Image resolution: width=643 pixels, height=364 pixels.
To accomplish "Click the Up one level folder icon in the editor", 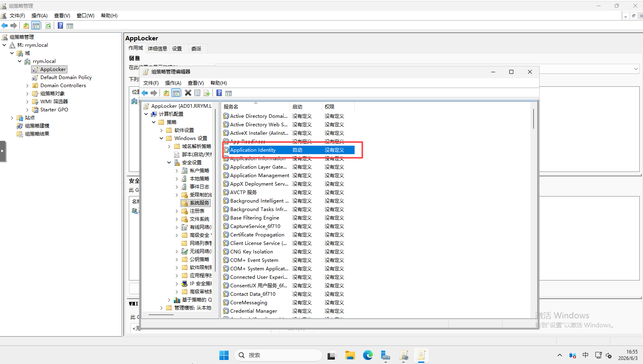I will tap(166, 93).
